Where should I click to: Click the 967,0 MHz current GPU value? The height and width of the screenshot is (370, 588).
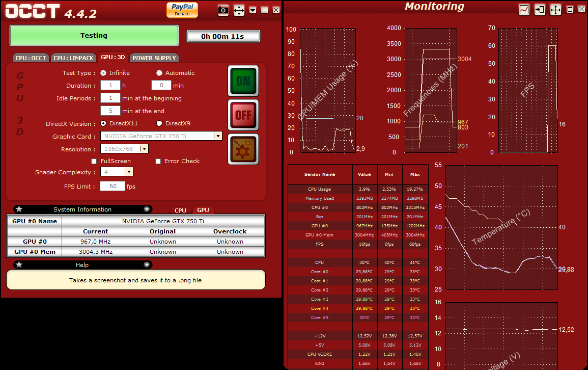(96, 242)
